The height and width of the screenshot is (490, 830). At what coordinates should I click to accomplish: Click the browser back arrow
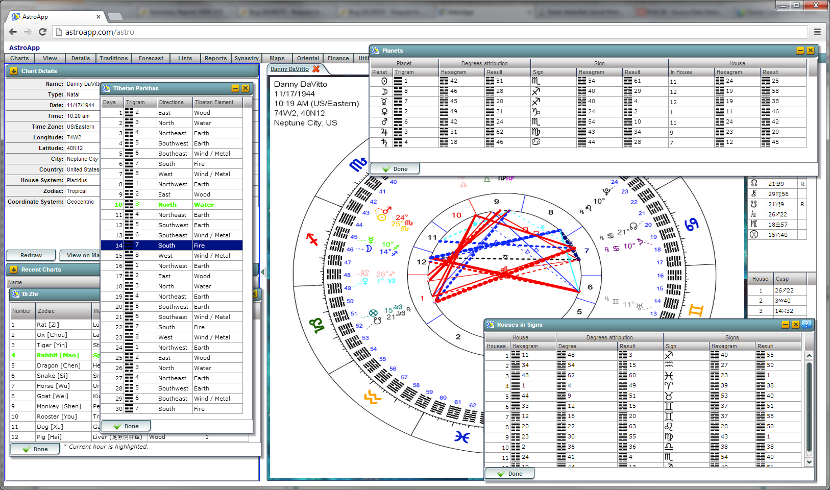(x=12, y=33)
